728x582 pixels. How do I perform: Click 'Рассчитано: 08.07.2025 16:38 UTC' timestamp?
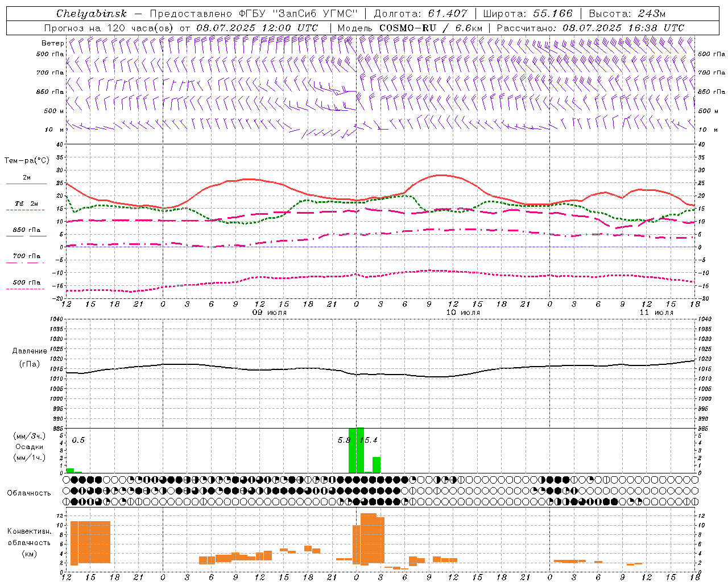(590, 28)
